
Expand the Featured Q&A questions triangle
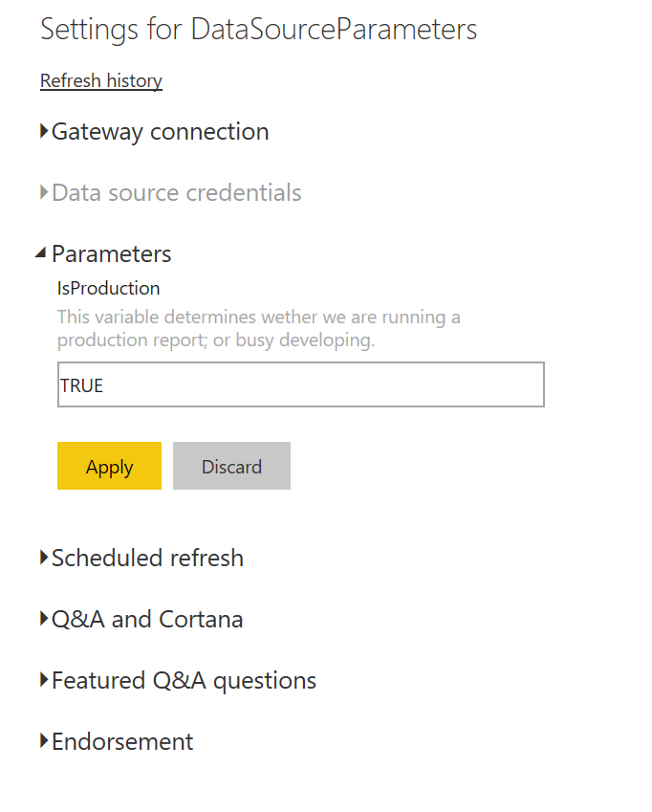tap(44, 680)
